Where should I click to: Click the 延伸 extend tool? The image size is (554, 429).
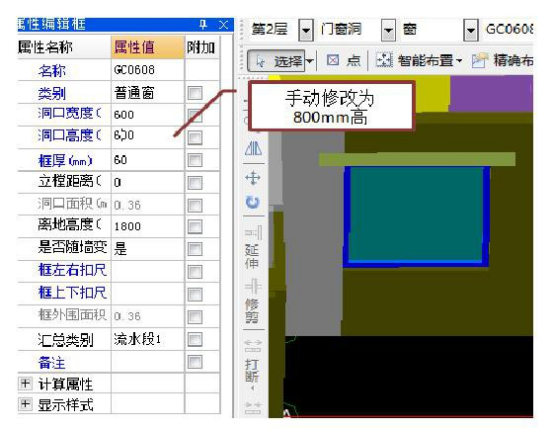point(253,247)
